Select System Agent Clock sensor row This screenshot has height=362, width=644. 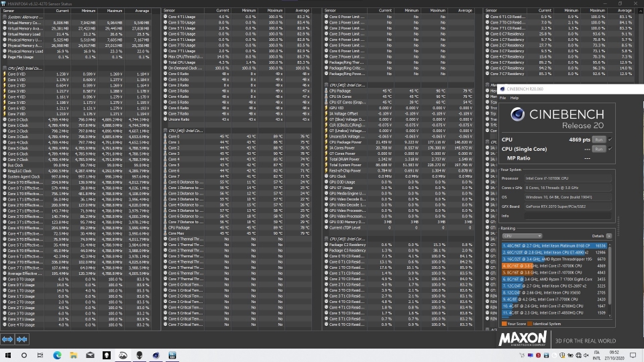pyautogui.click(x=76, y=176)
